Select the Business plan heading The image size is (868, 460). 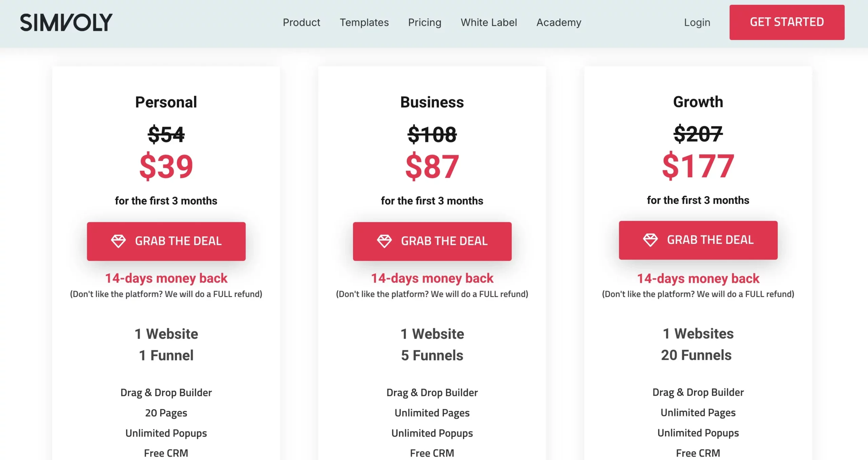pos(432,102)
